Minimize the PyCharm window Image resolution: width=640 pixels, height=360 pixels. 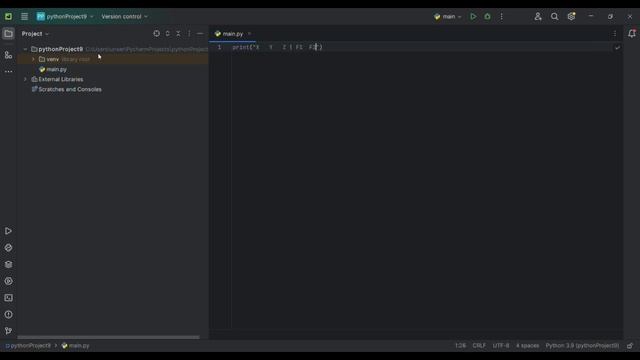point(591,16)
